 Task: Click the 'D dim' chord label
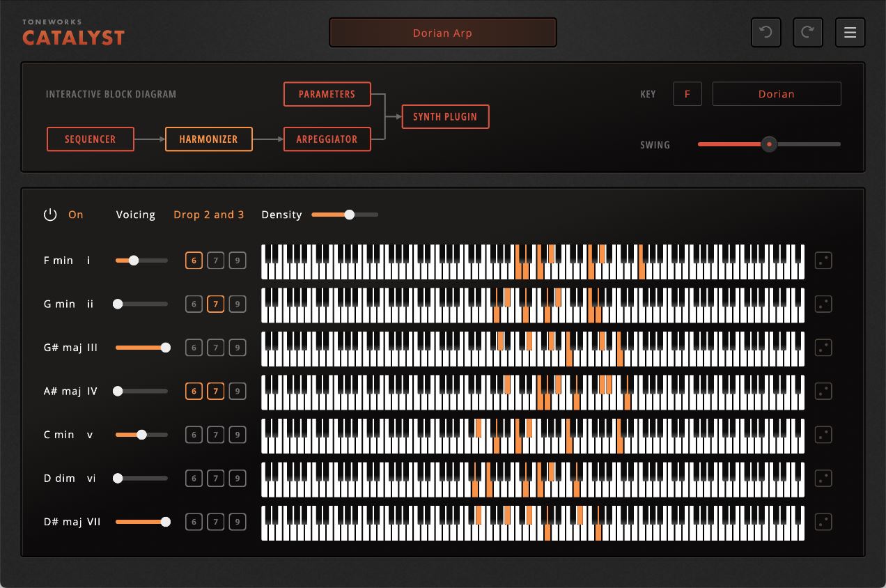tap(59, 478)
